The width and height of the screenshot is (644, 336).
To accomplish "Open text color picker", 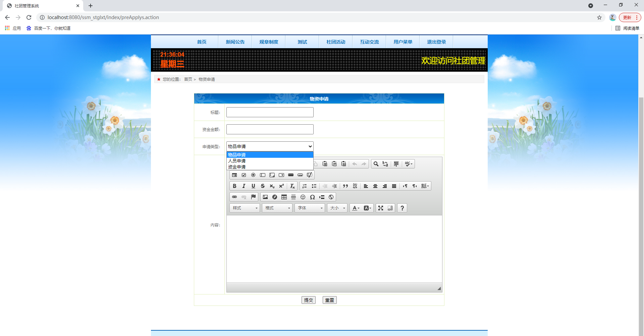I will click(356, 208).
